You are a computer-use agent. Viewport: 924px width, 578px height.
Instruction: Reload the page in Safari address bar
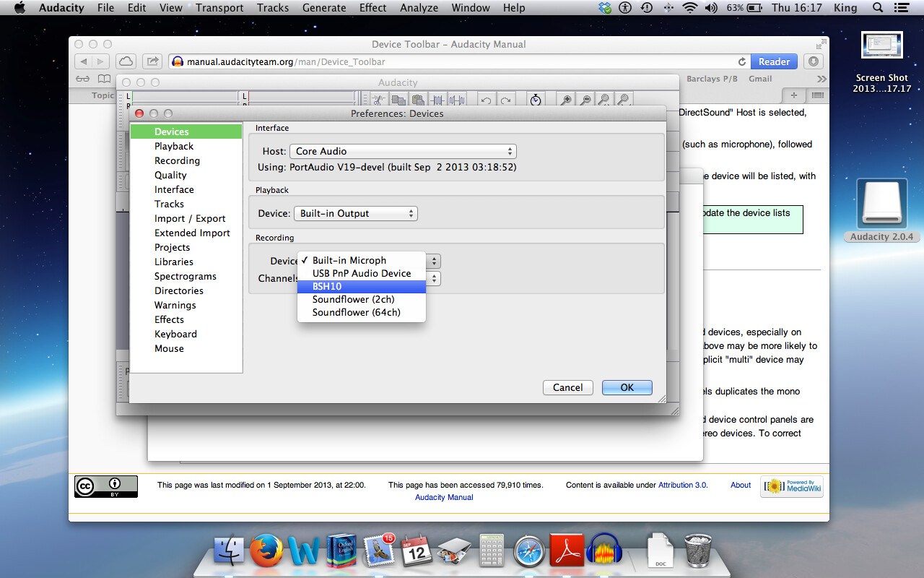[x=741, y=62]
